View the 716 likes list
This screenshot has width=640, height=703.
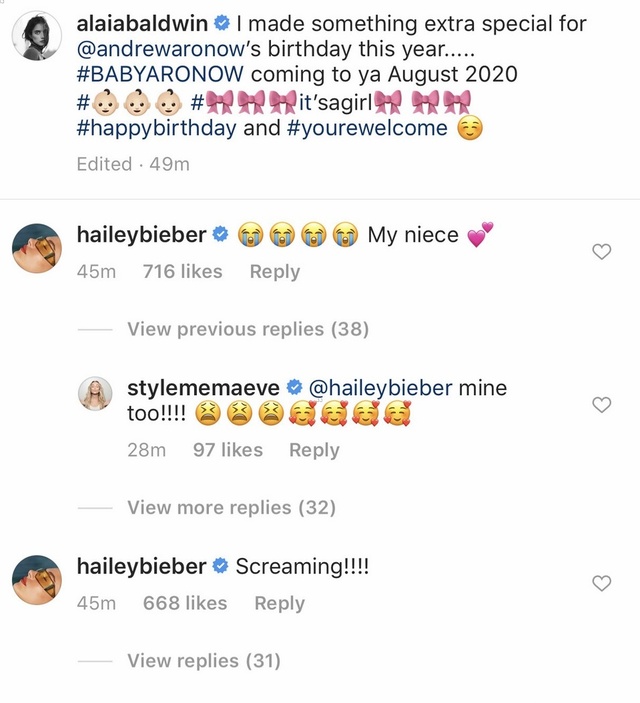(x=182, y=271)
